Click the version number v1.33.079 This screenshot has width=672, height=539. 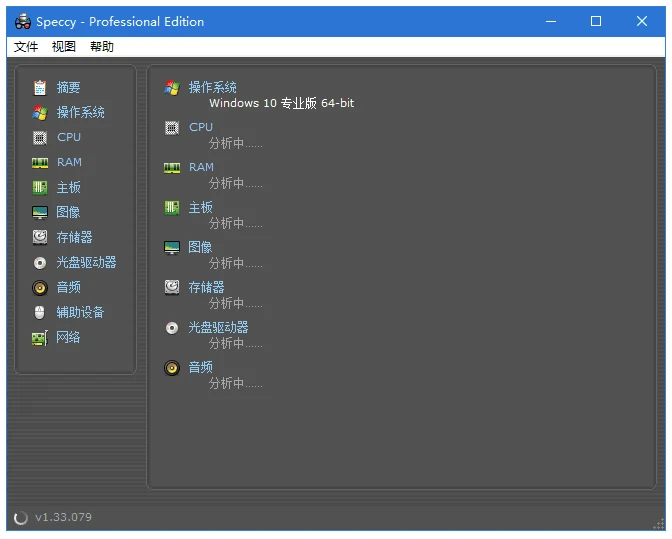tap(63, 517)
